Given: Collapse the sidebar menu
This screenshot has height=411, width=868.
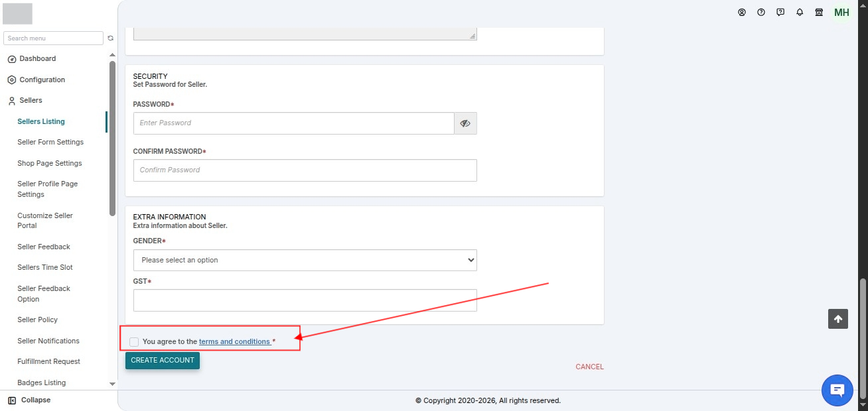Looking at the screenshot, I should click(x=29, y=400).
